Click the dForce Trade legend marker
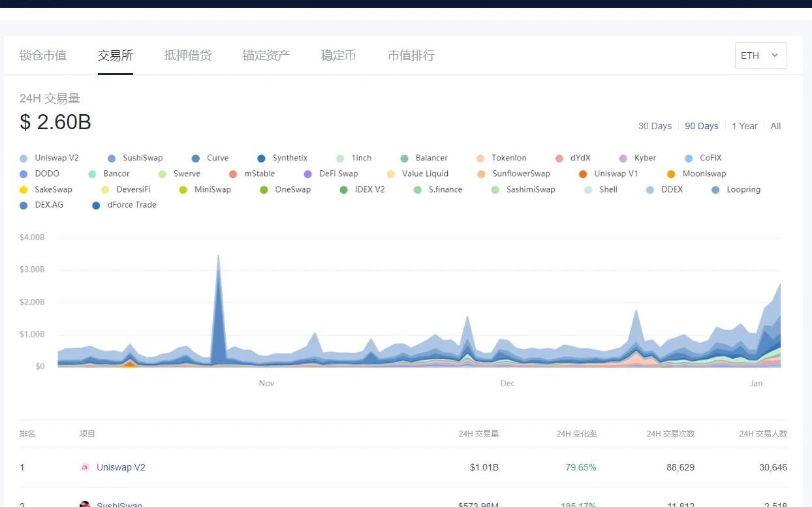This screenshot has height=507, width=812. (x=97, y=206)
